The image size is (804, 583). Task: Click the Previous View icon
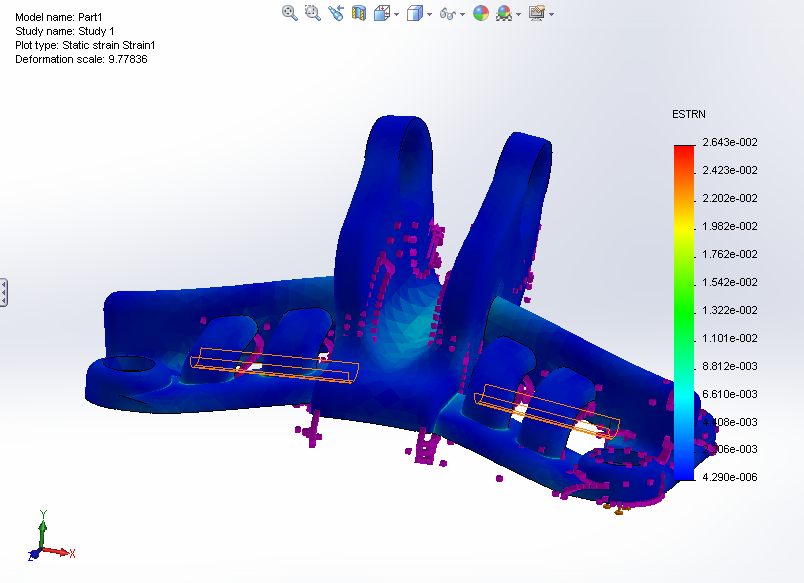(336, 13)
